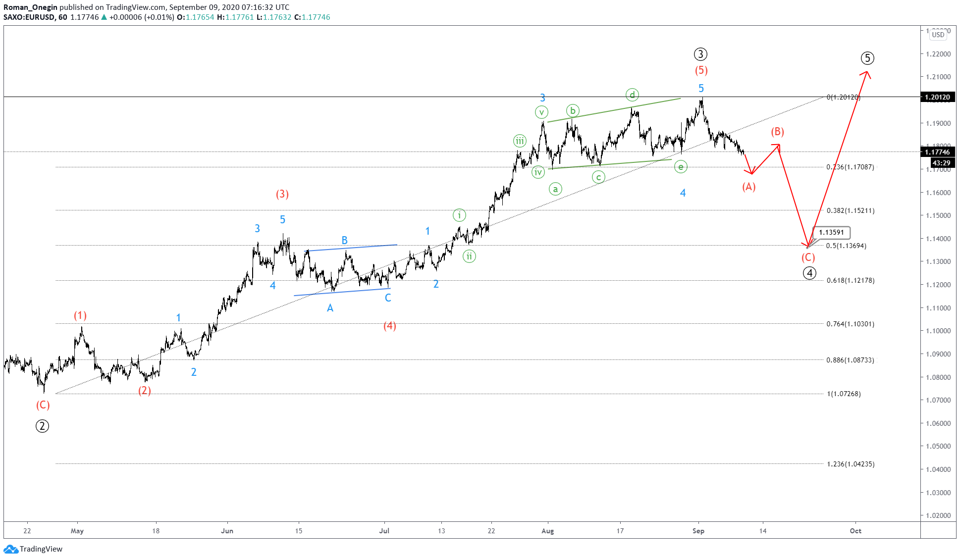Select the green circled iii wave marker
The image size is (960, 560).
[520, 141]
